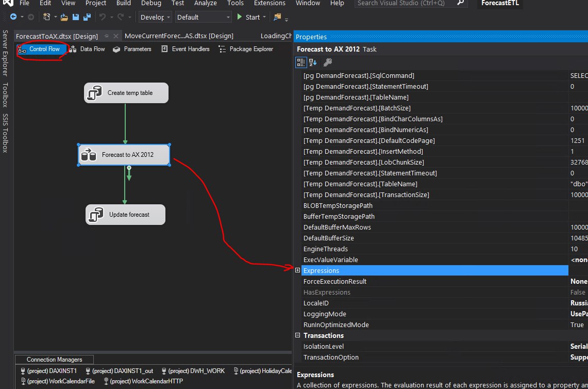
Task: Open the SSIS Toolbox side panel
Action: pyautogui.click(x=5, y=133)
